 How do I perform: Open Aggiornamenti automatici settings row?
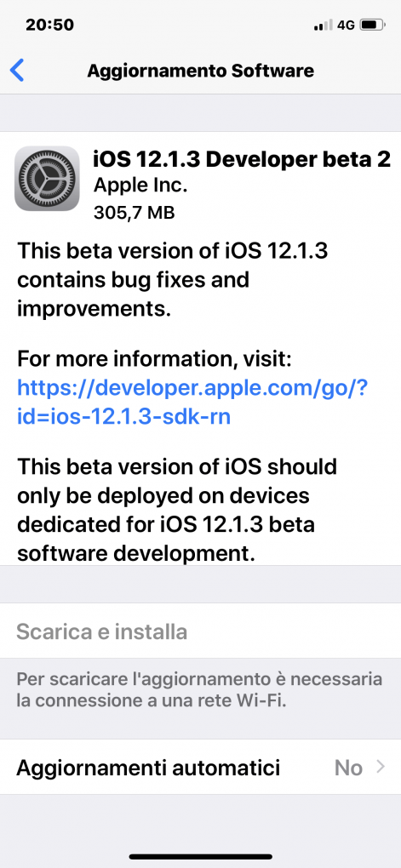201,768
